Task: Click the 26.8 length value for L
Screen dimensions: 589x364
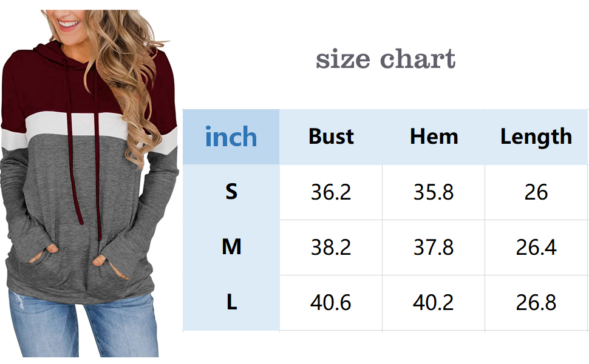Action: (536, 303)
